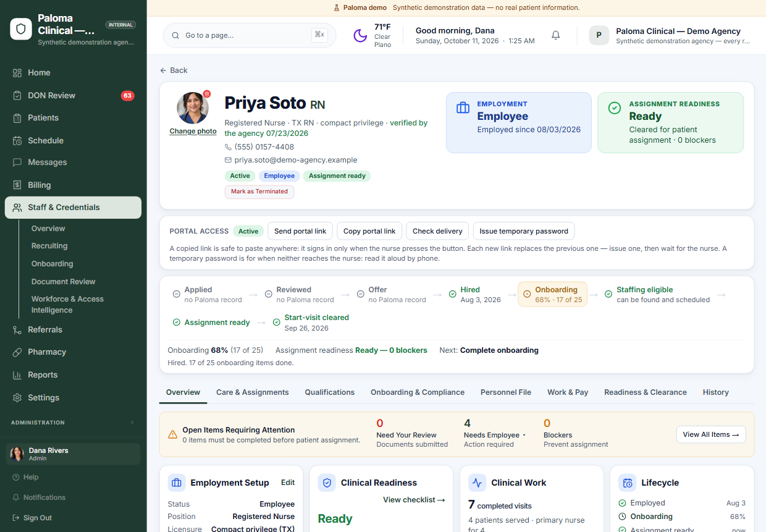The height and width of the screenshot is (532, 766).
Task: Expand the Administration section chevron
Action: (x=132, y=423)
